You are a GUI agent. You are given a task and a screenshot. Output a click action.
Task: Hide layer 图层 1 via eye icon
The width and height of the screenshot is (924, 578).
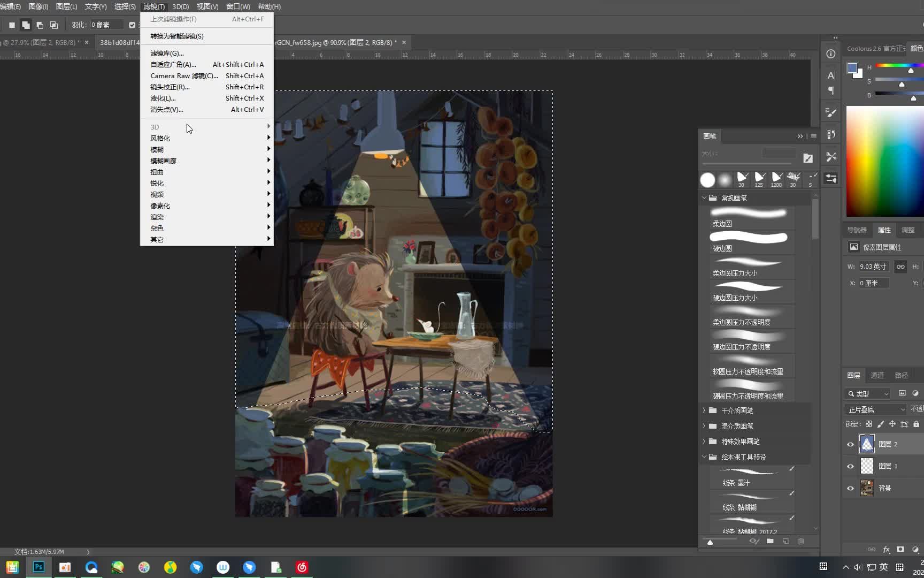850,466
